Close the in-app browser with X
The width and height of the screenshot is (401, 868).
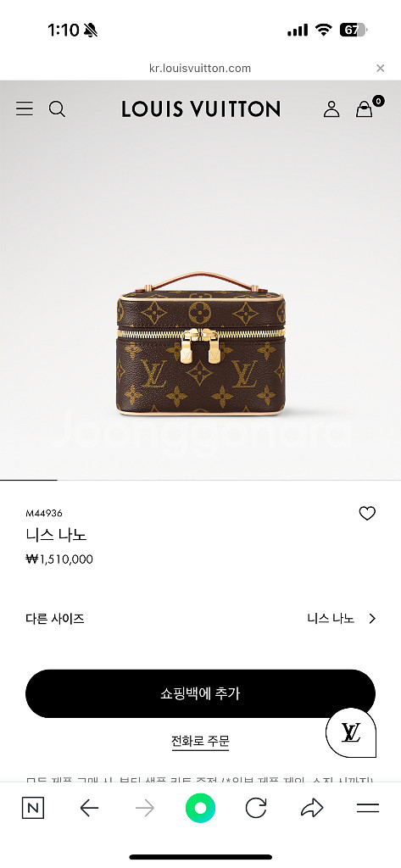[x=381, y=68]
